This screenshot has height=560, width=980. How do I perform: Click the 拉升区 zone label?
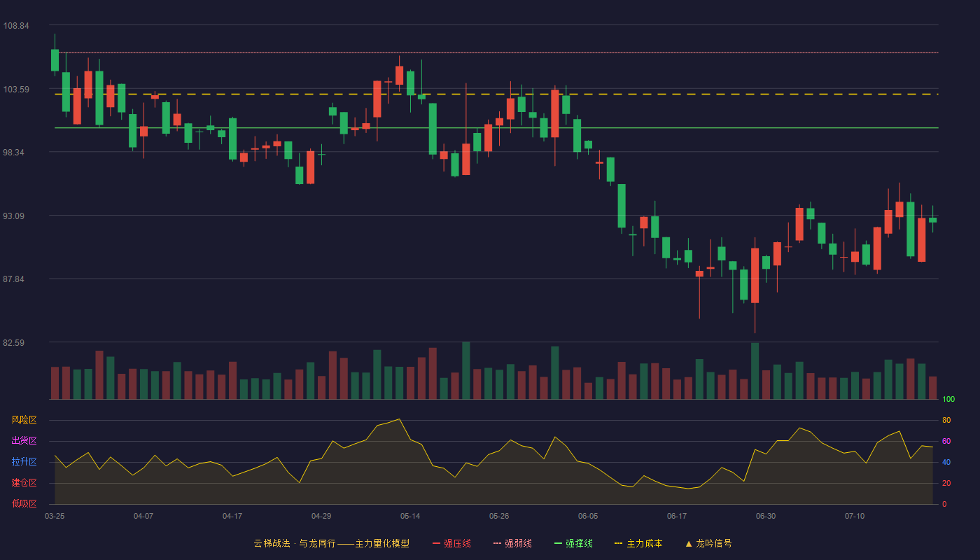[x=24, y=462]
